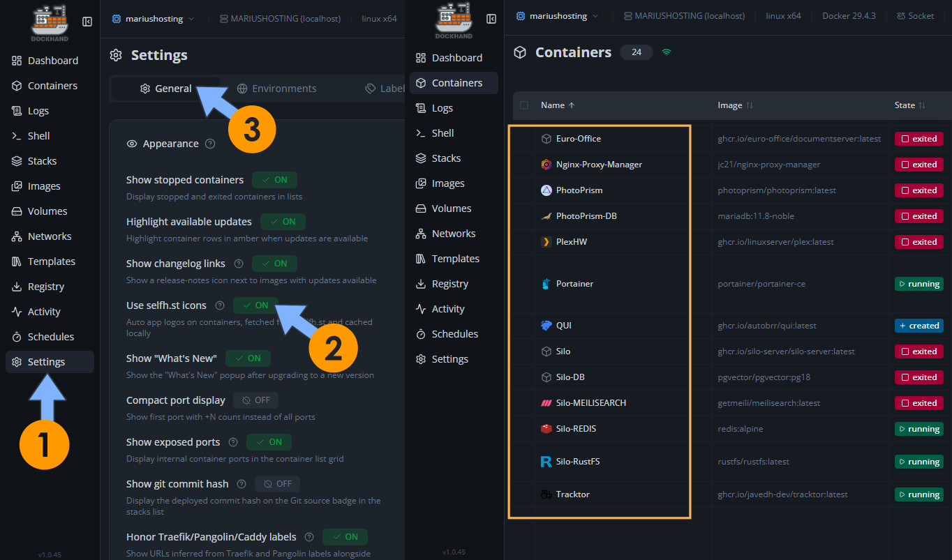
Task: Tick the select-all checkbox in the Containers table header
Action: [524, 105]
